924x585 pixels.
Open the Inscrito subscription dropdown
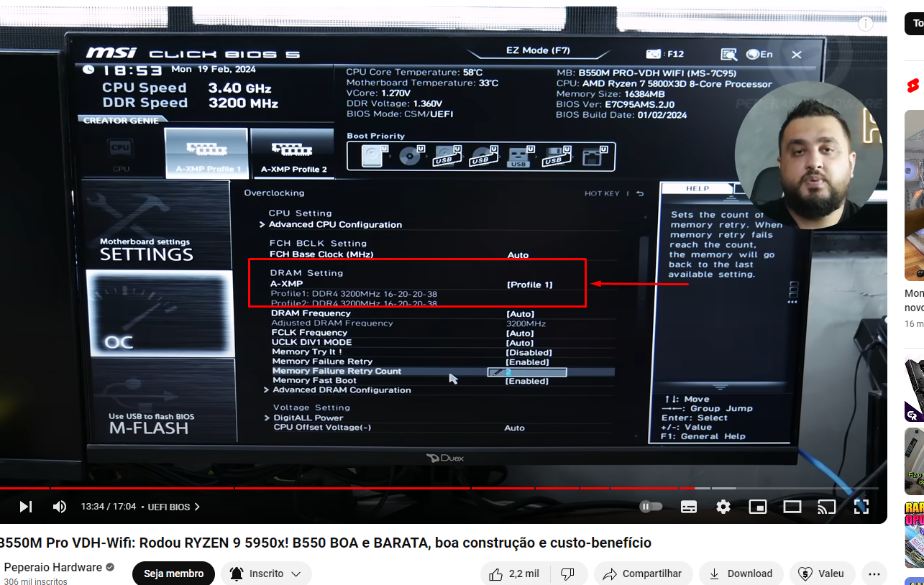click(267, 574)
